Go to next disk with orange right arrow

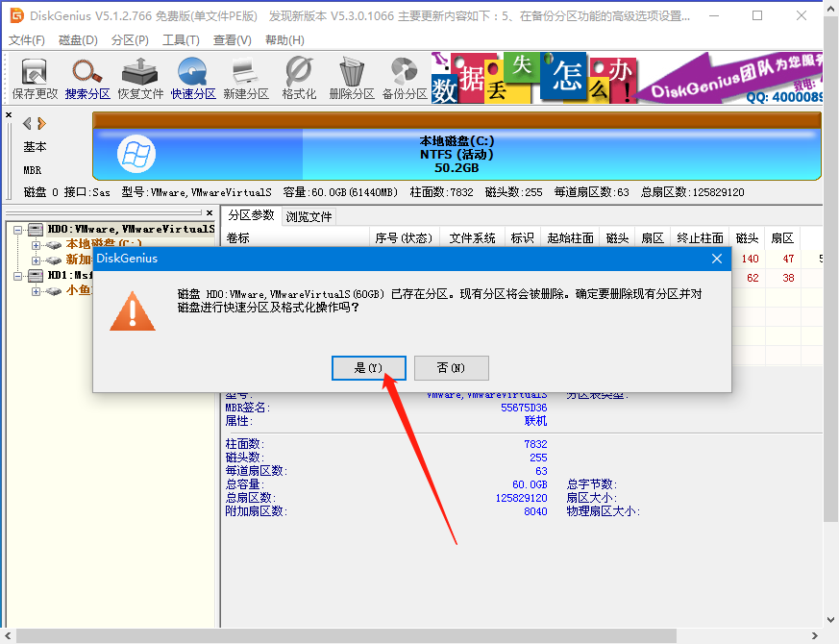click(x=40, y=123)
